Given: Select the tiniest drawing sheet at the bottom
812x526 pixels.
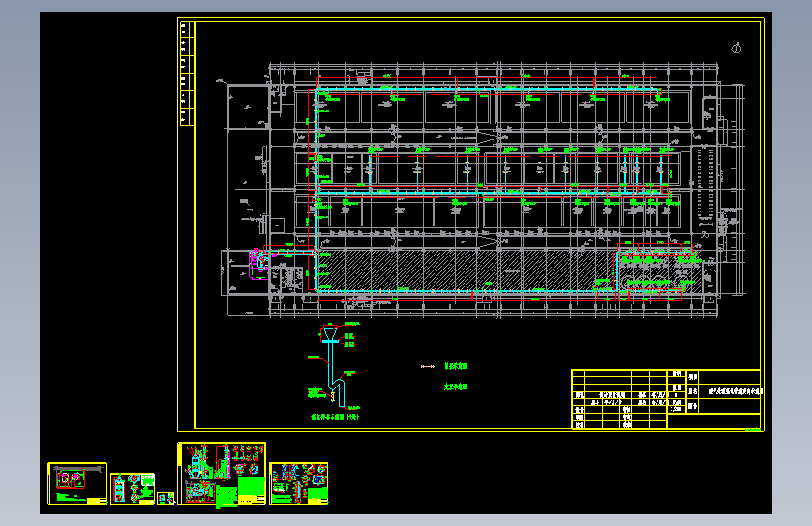Looking at the screenshot, I should (166, 499).
